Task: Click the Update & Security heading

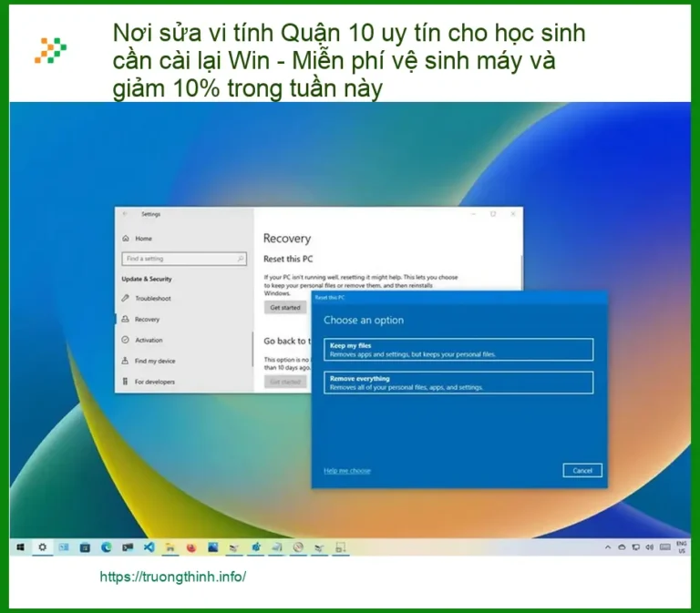Action: pyautogui.click(x=147, y=279)
